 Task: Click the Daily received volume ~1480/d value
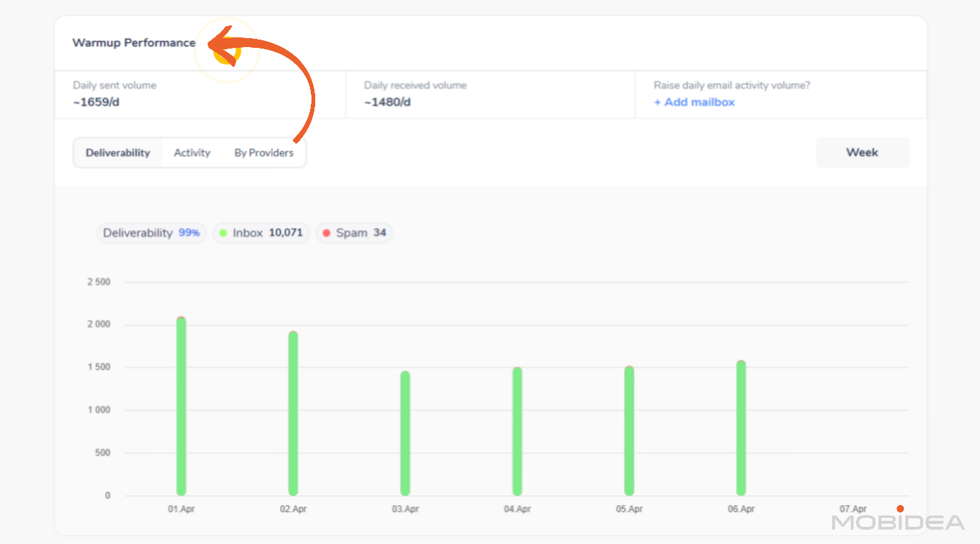[387, 102]
